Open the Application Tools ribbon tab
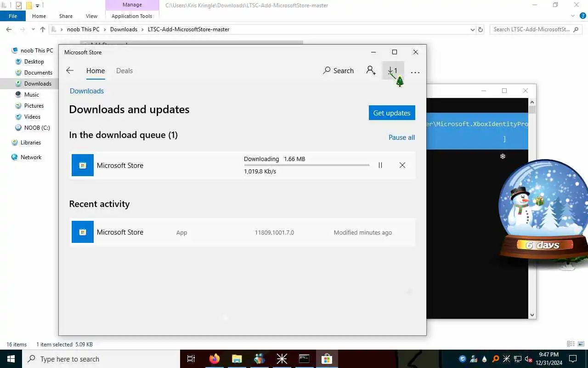The image size is (588, 368). (132, 16)
